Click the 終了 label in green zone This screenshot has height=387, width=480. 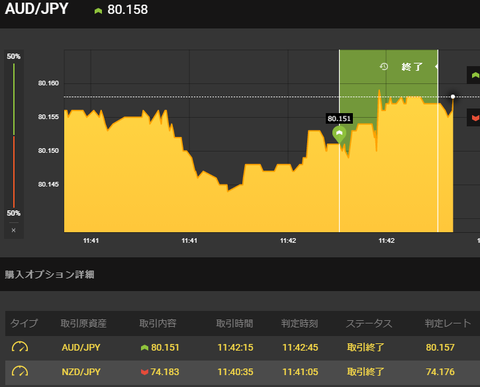[412, 67]
